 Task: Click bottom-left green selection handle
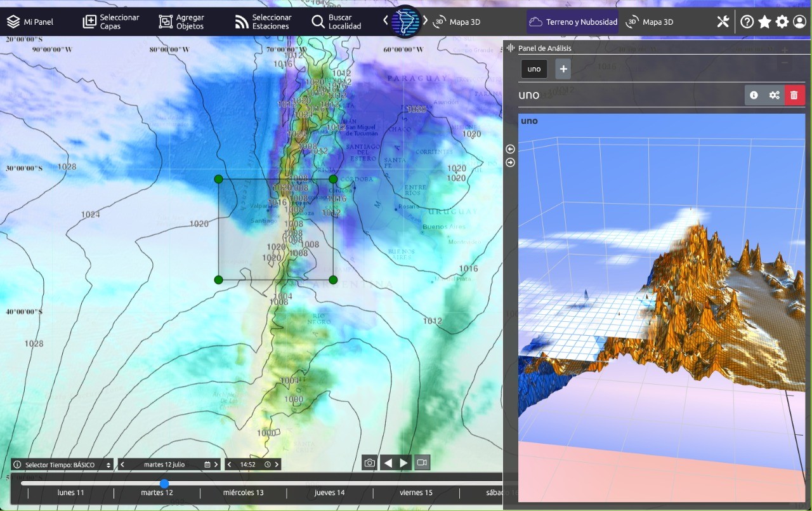pyautogui.click(x=219, y=279)
